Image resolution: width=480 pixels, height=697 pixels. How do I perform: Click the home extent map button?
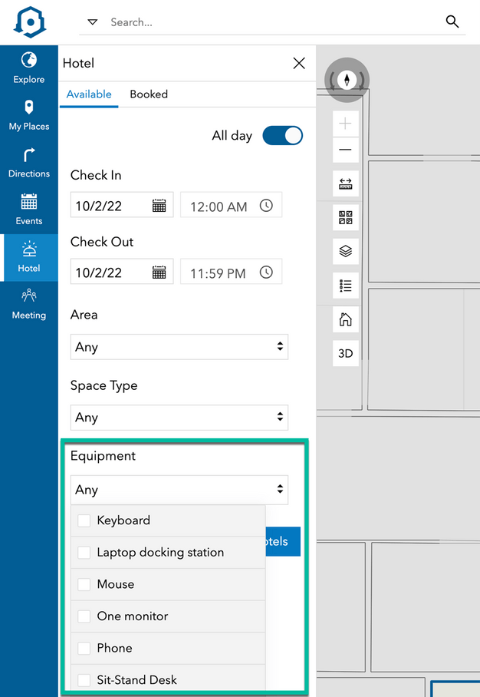[x=346, y=319]
